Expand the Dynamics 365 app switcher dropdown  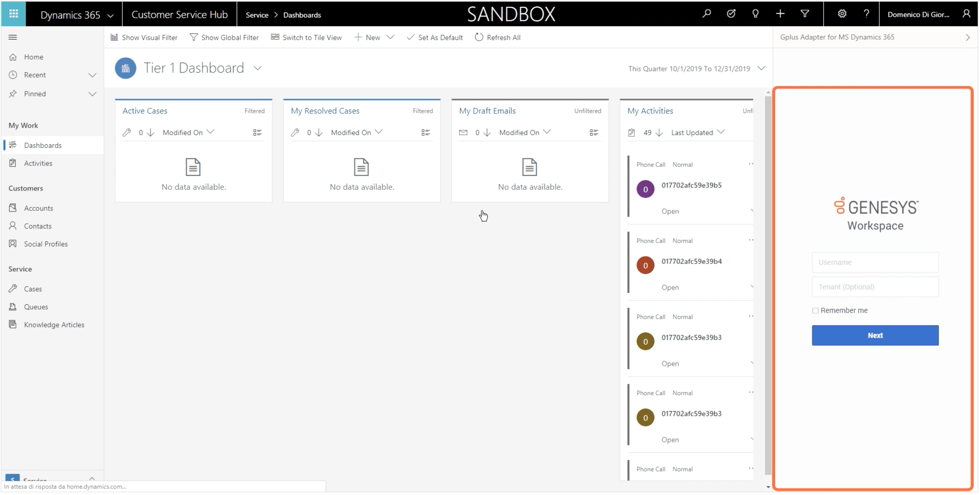tap(110, 16)
